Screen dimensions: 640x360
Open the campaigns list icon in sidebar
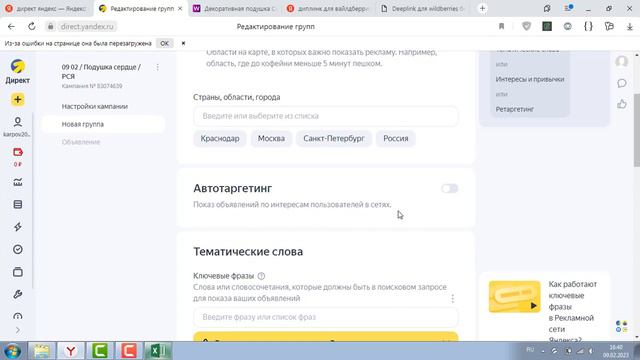[x=18, y=204]
